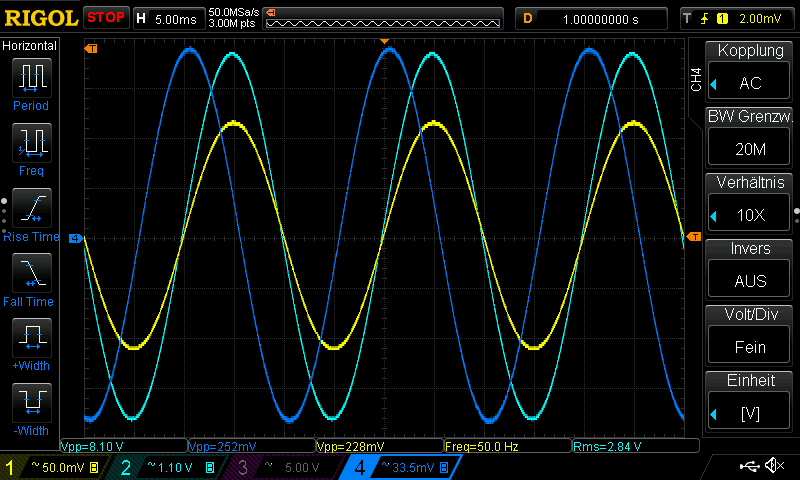This screenshot has height=480, width=800.
Task: Click the memory depth 3.00M pts text
Action: pos(232,23)
